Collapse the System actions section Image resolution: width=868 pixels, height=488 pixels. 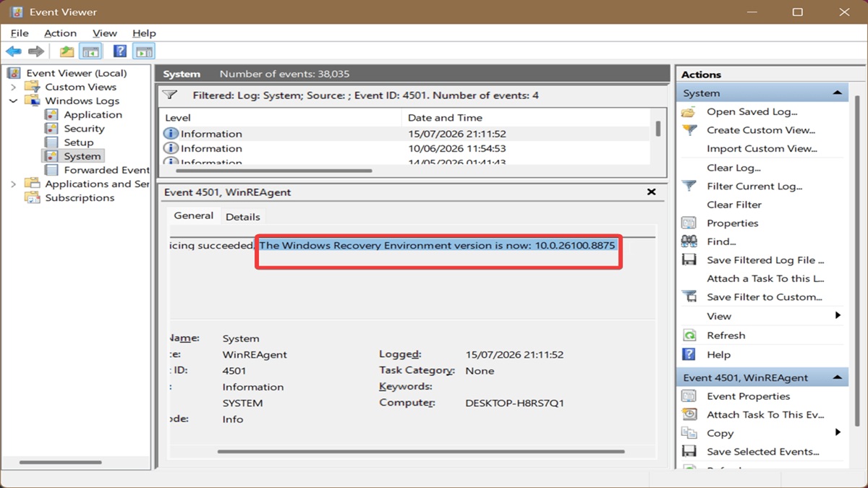[x=837, y=93]
